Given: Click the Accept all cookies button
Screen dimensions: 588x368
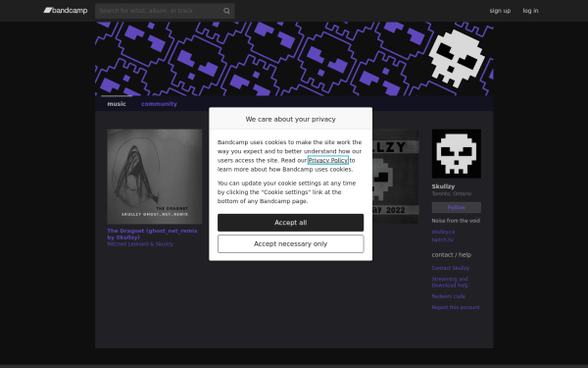Looking at the screenshot, I should click(290, 223).
